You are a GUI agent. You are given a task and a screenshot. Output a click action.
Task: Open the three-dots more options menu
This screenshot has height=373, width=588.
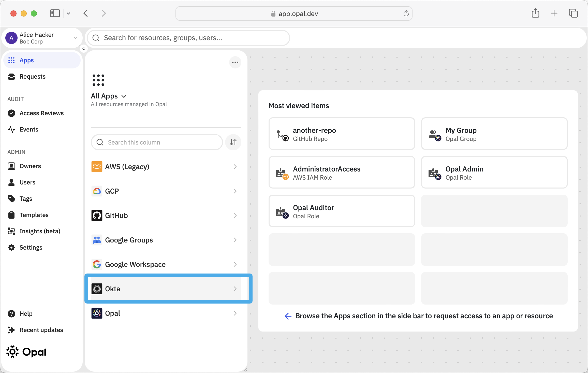point(235,62)
